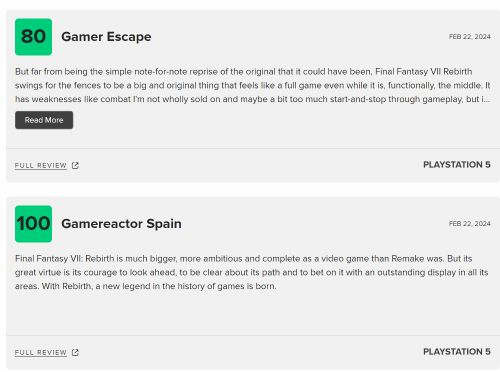Click divider line above Gamereactor Spain FULL REVIEW

253,335
